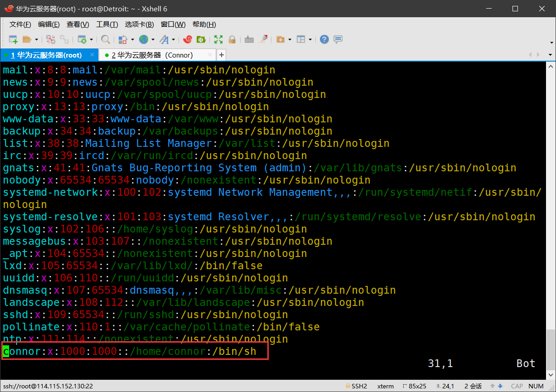Viewport: 556px width, 392px height.
Task: Click the color scheme icon
Action: click(x=122, y=39)
